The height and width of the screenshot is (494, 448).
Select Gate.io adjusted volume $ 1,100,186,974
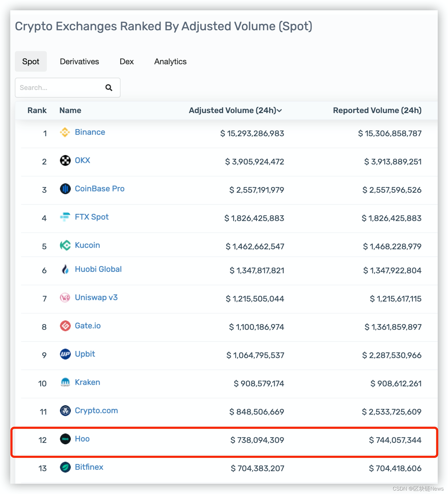pyautogui.click(x=257, y=327)
